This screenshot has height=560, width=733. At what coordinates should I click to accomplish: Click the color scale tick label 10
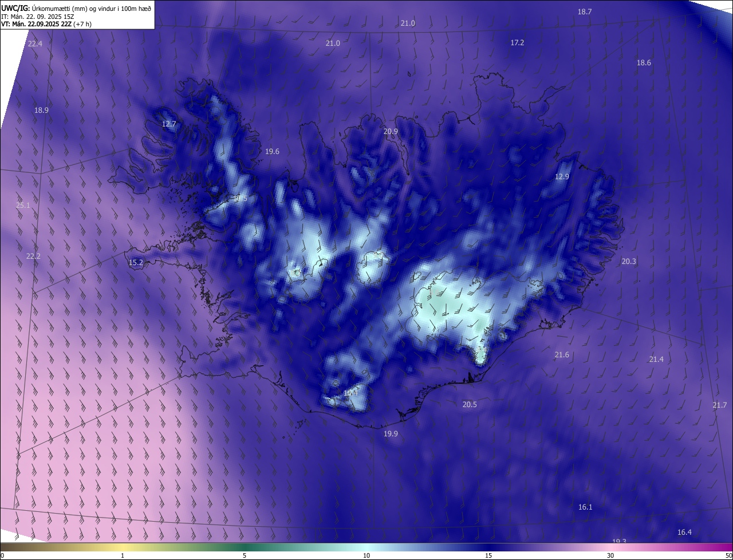366,555
